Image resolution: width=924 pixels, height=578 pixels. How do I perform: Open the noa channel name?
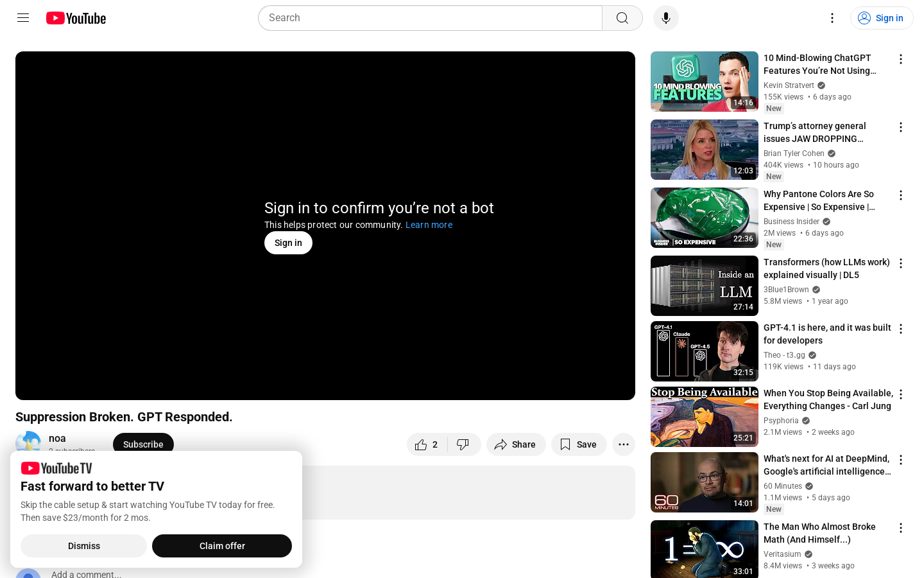(x=57, y=438)
